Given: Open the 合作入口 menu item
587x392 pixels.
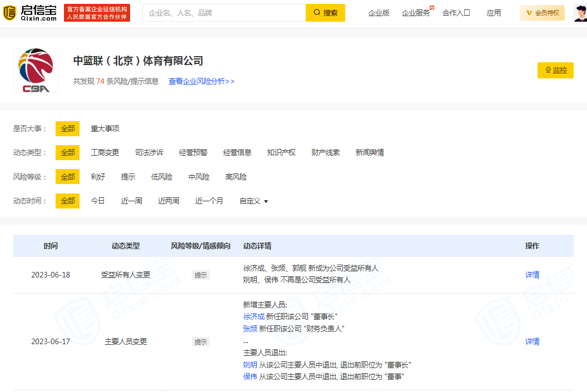Looking at the screenshot, I should coord(456,13).
